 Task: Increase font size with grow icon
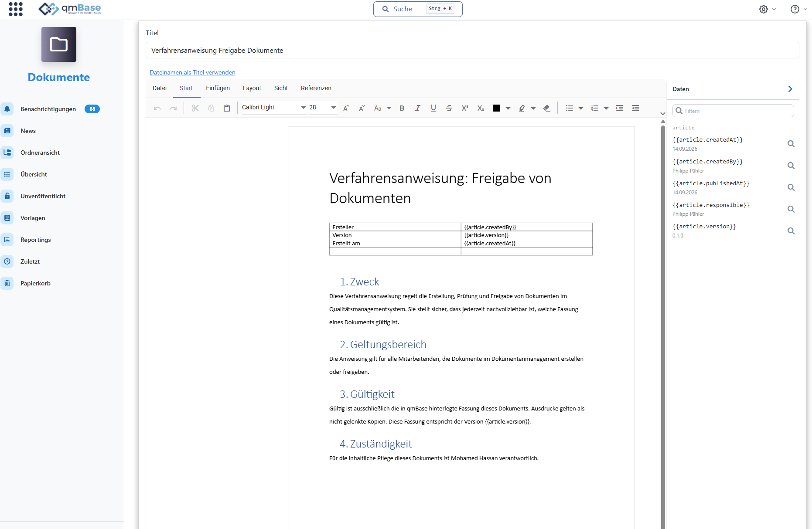pos(346,108)
